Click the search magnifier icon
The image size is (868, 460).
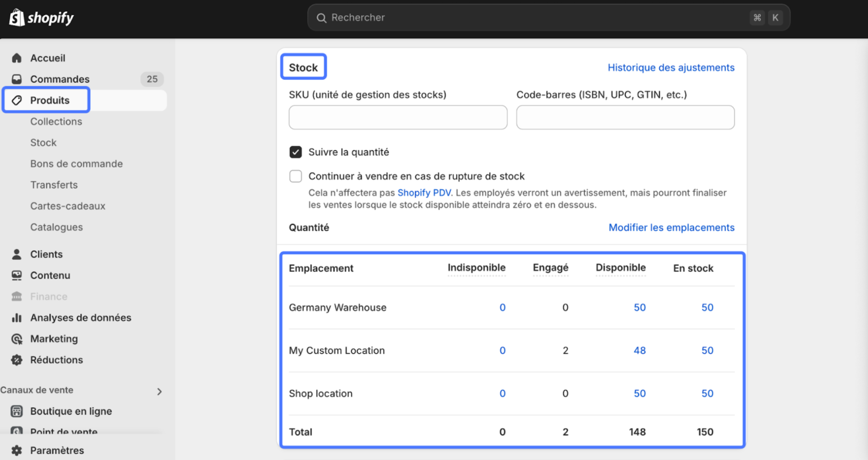click(x=321, y=18)
